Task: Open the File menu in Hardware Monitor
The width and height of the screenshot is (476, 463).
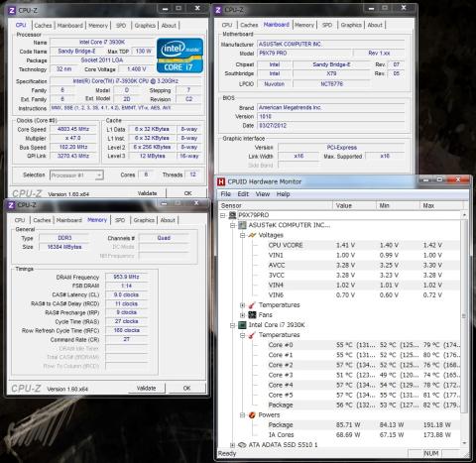Action: [226, 194]
